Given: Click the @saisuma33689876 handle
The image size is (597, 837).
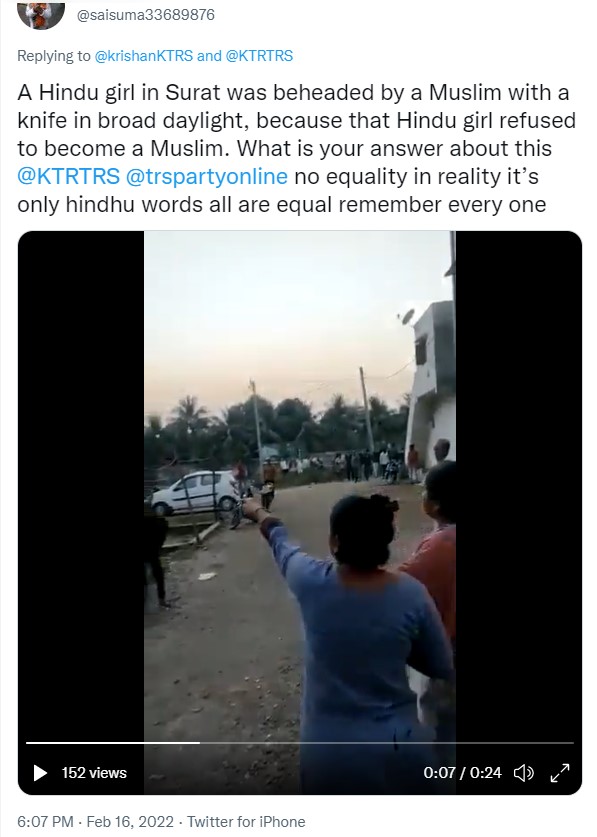Looking at the screenshot, I should (146, 14).
